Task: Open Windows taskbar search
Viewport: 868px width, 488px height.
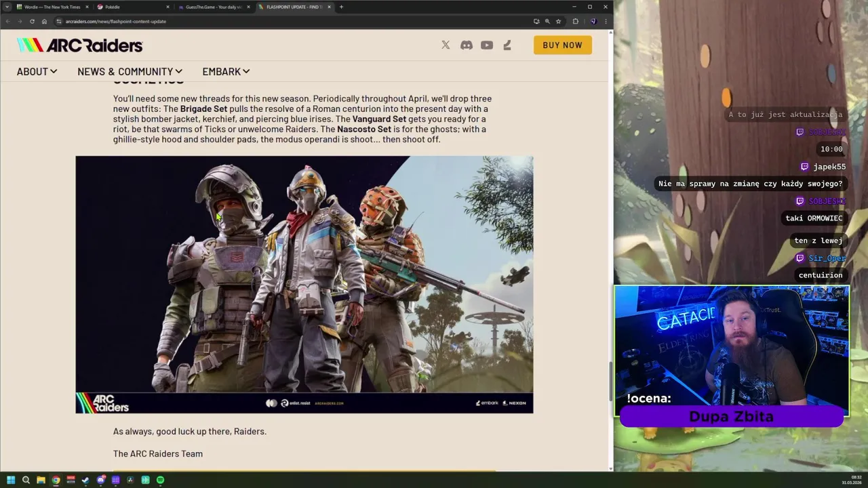Action: pos(26,480)
